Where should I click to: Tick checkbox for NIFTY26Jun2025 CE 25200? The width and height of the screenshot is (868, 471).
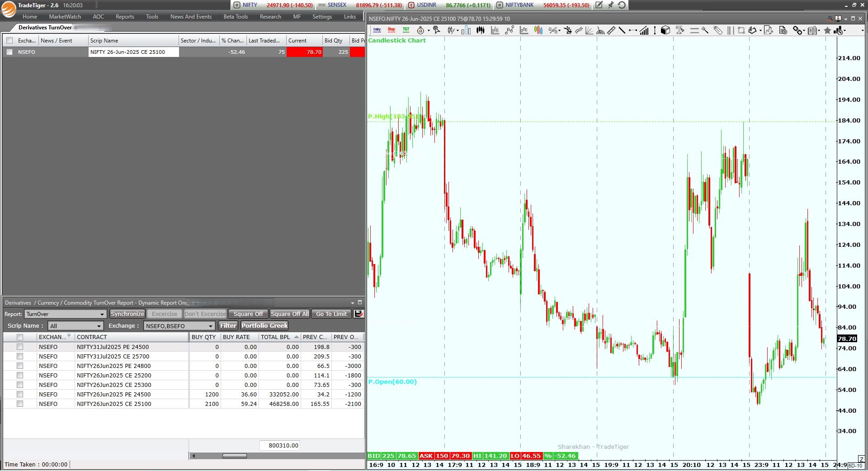[20, 375]
